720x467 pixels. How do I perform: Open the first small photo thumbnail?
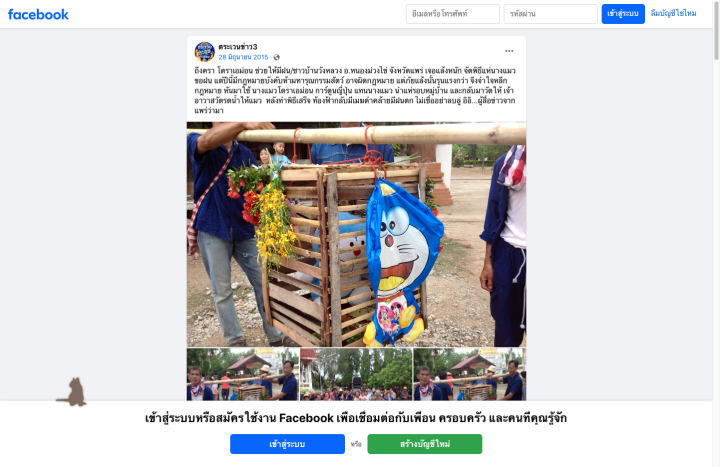point(242,374)
